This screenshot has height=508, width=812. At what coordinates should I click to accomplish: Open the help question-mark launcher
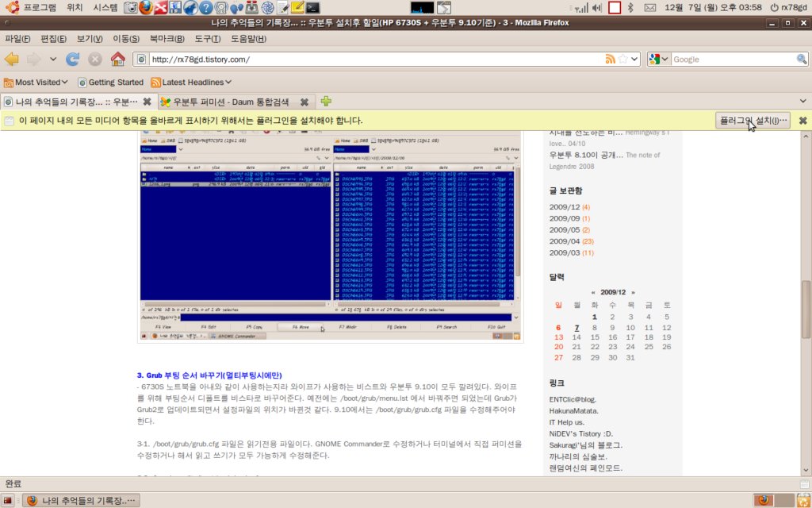(x=205, y=7)
